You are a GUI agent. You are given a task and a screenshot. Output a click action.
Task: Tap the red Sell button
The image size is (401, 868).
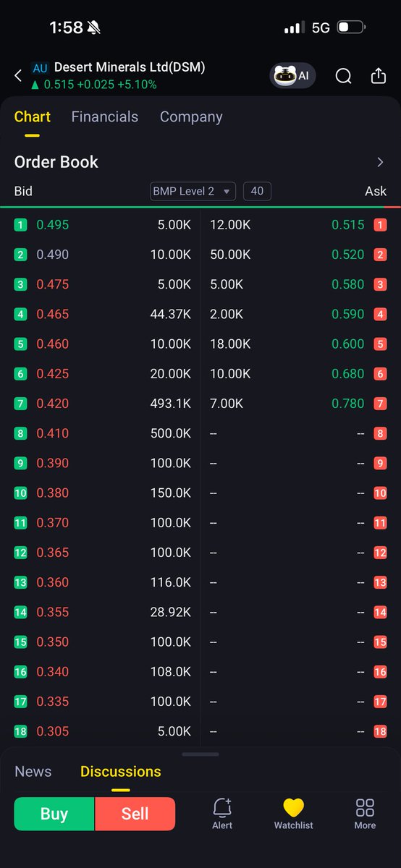point(135,814)
